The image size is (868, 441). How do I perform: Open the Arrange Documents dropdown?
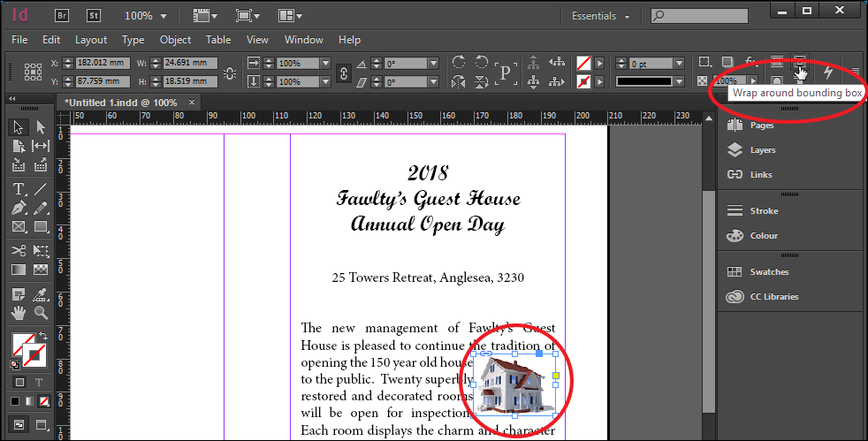290,16
